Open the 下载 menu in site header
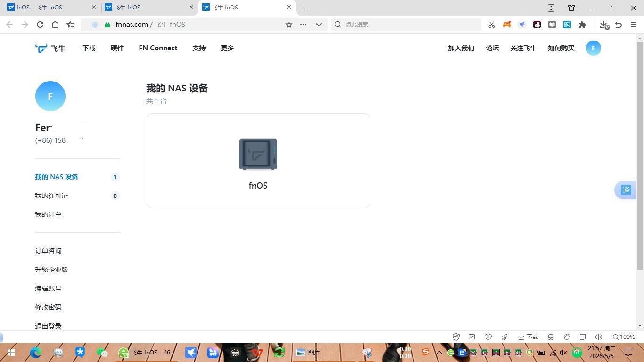The width and height of the screenshot is (644, 362). point(89,48)
